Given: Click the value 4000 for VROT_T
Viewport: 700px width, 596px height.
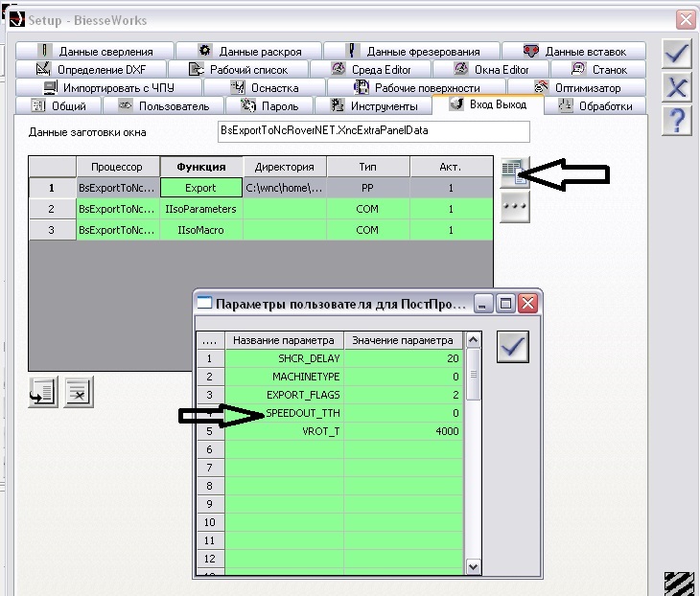Looking at the screenshot, I should click(x=403, y=431).
